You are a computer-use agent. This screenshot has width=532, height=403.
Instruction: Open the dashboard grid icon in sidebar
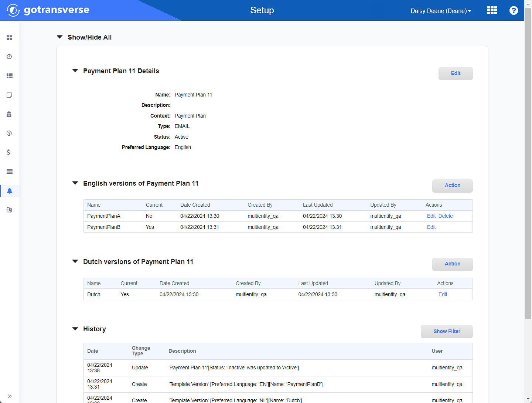[10, 38]
